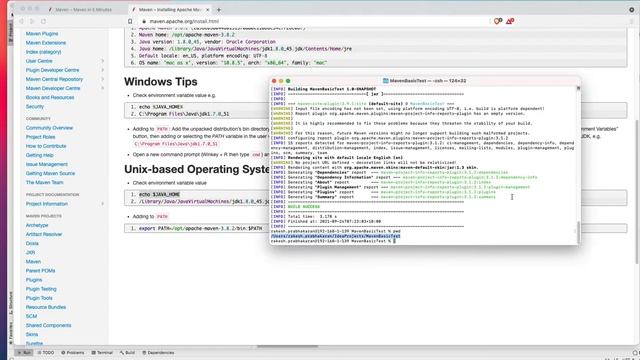
Task: Click the Windows Tips heading
Action: [x=160, y=82]
